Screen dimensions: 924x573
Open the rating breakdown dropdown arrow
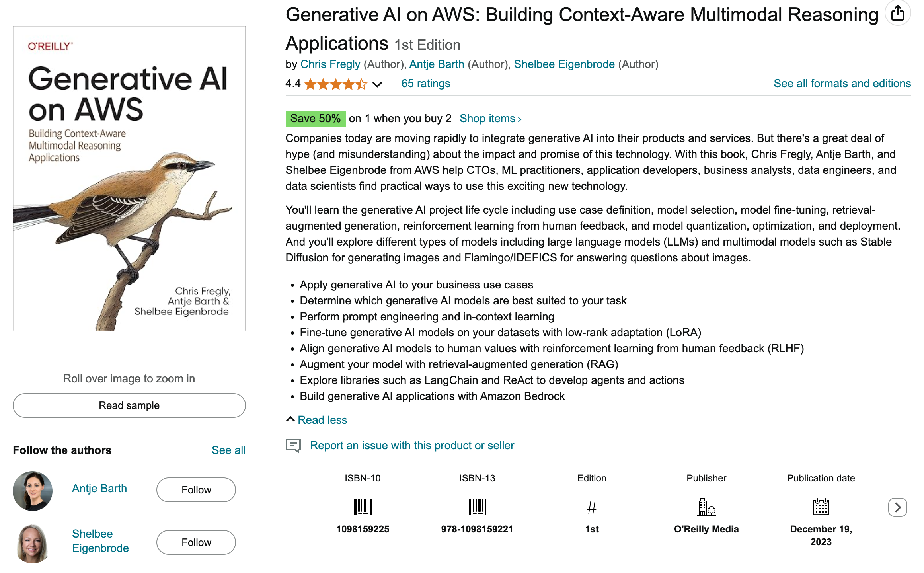click(x=377, y=84)
